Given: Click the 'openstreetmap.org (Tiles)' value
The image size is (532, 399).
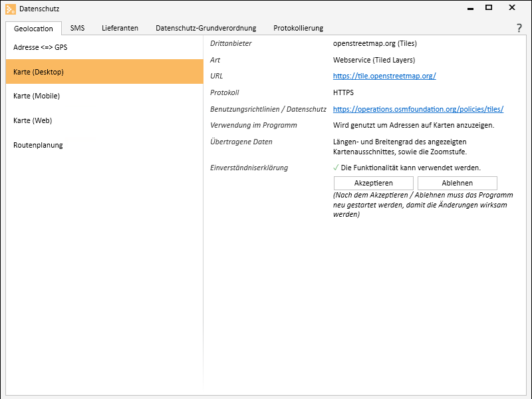Looking at the screenshot, I should 375,43.
